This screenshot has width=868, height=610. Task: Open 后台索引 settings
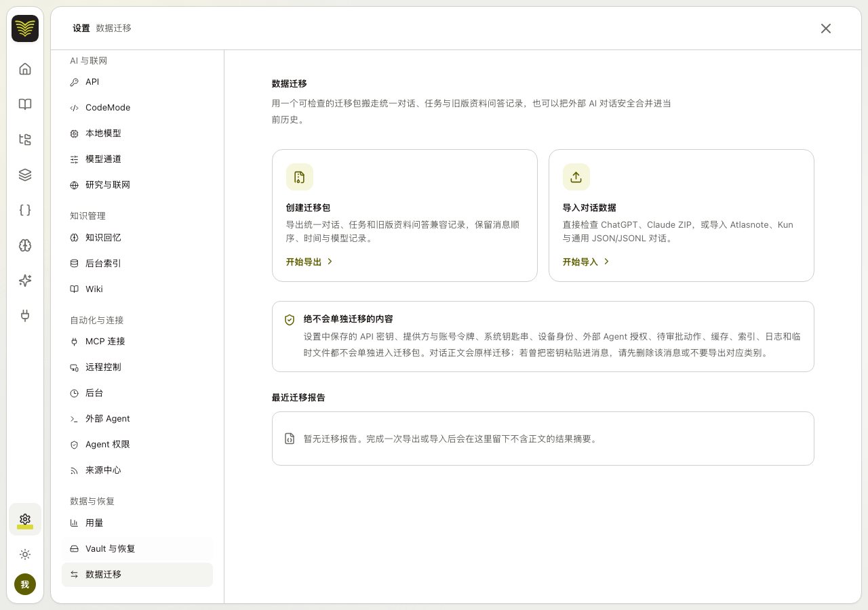pos(137,264)
